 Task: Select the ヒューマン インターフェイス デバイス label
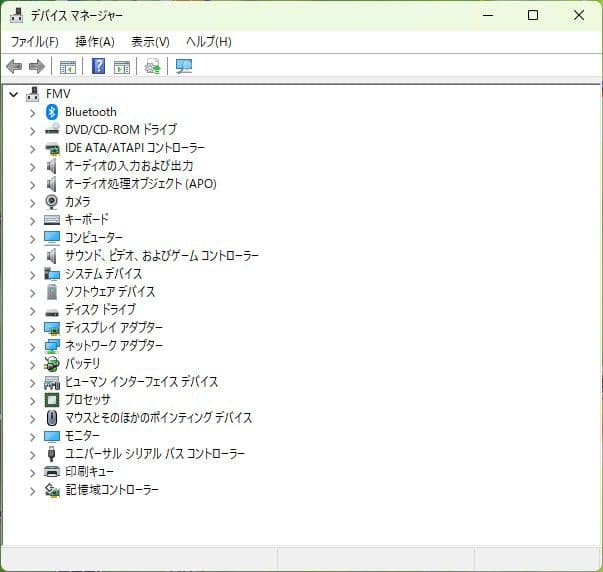(x=142, y=382)
